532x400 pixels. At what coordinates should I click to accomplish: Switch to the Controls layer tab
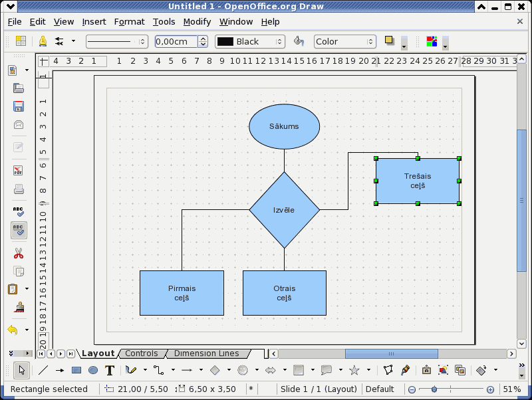[x=141, y=353]
